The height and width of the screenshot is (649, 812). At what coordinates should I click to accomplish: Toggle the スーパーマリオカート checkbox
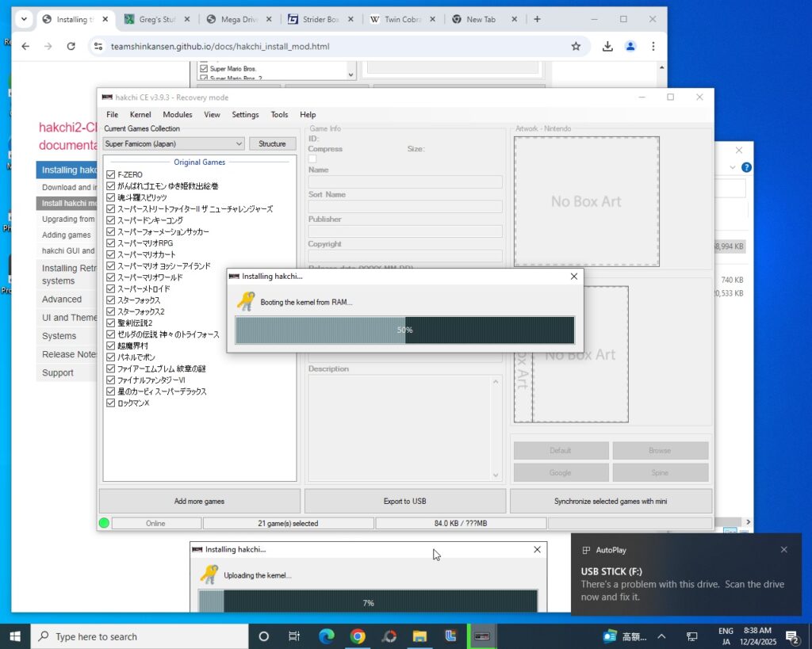(x=111, y=255)
